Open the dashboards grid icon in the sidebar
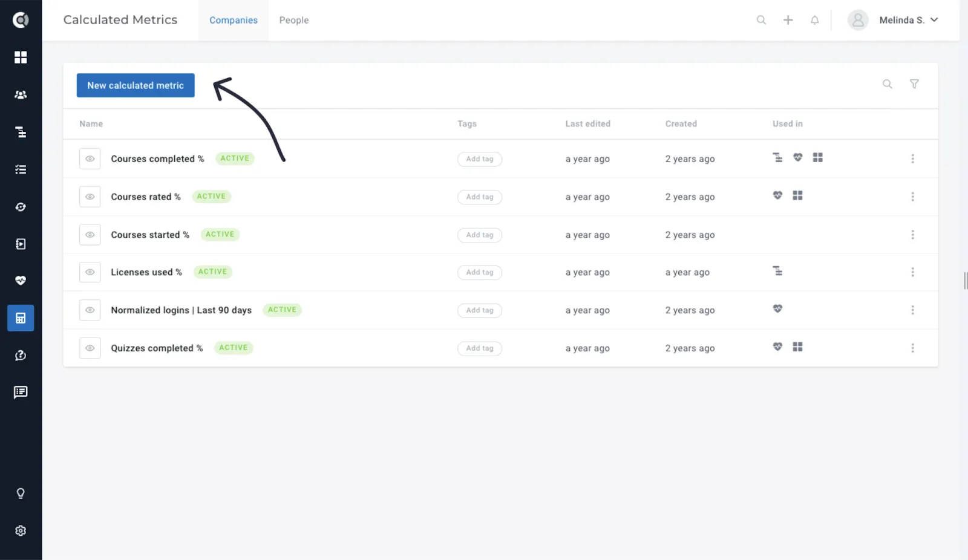This screenshot has width=968, height=560. pos(21,57)
